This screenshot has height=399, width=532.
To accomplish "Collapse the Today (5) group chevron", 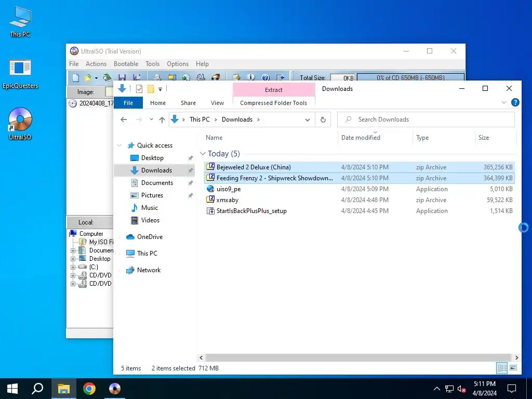I will pos(203,154).
